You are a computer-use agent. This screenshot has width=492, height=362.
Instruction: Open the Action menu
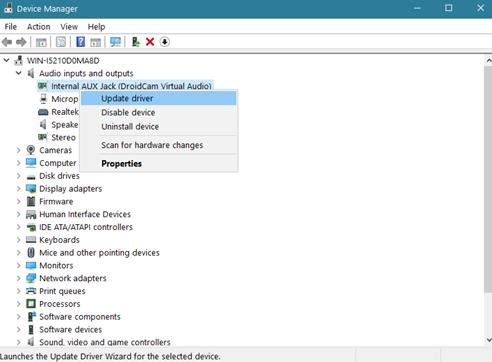[x=39, y=27]
